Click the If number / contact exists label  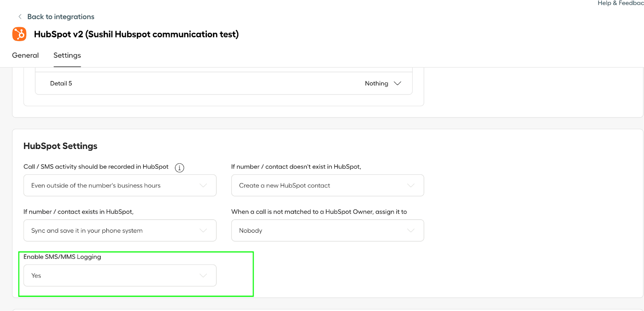[78, 212]
